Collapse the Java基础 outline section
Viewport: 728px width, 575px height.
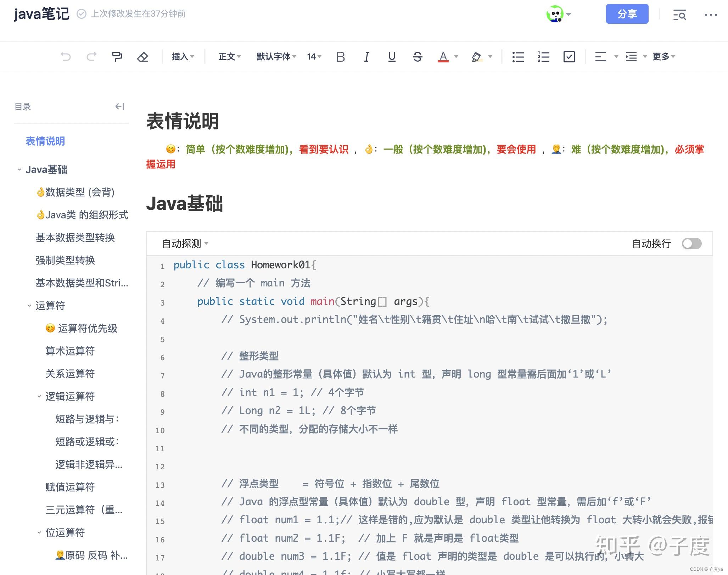(x=19, y=169)
